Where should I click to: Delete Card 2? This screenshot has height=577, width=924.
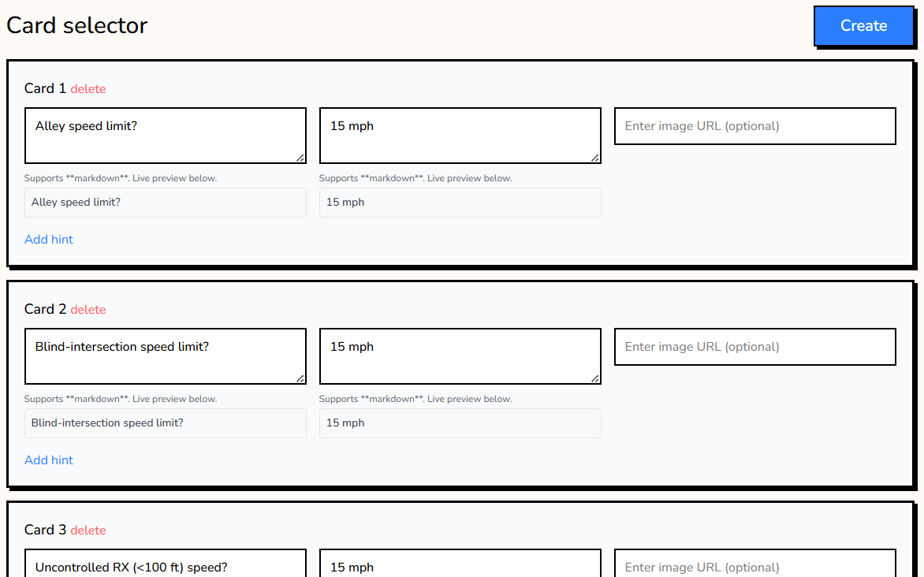click(x=88, y=310)
